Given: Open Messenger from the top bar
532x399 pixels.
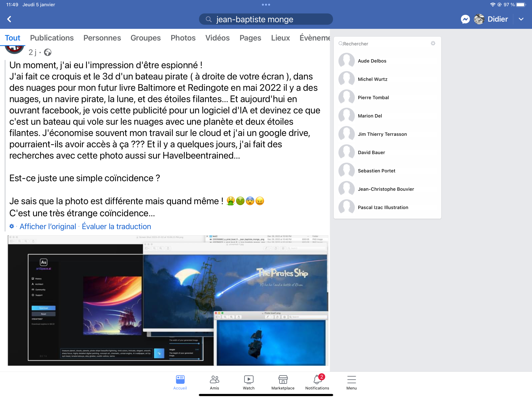Looking at the screenshot, I should coord(465,19).
